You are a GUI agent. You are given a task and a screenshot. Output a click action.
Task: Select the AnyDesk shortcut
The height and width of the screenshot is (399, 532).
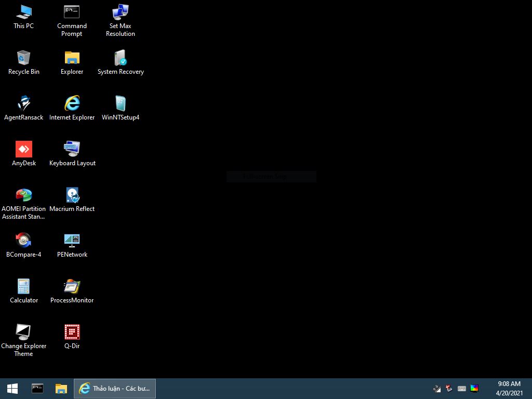[24, 154]
